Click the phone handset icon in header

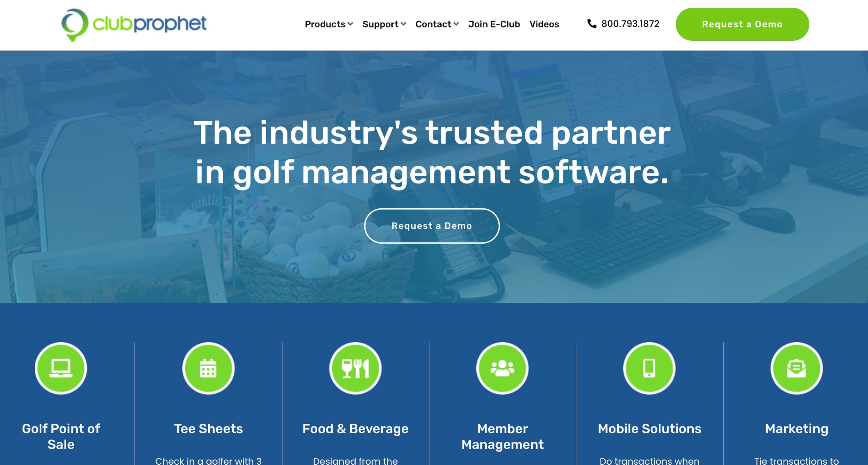coord(592,24)
